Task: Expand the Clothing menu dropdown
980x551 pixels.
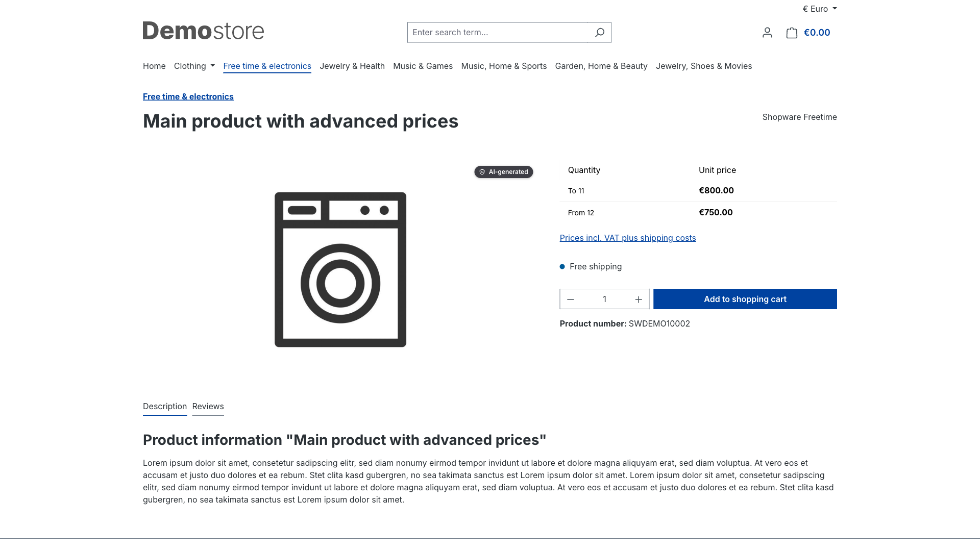Action: coord(194,66)
